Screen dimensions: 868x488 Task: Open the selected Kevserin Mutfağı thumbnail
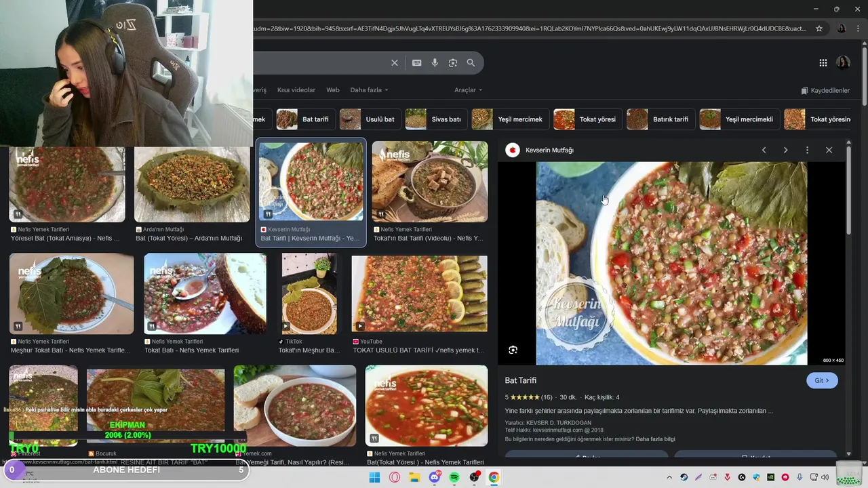[x=311, y=182]
